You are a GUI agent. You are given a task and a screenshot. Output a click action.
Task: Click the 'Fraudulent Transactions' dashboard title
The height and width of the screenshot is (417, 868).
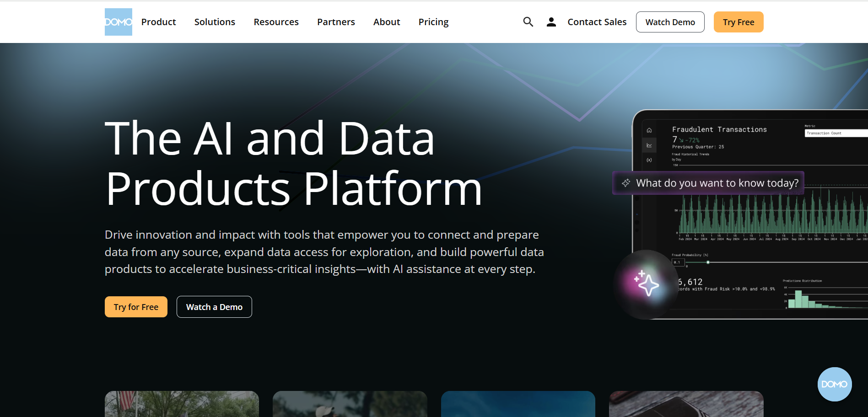pos(719,129)
